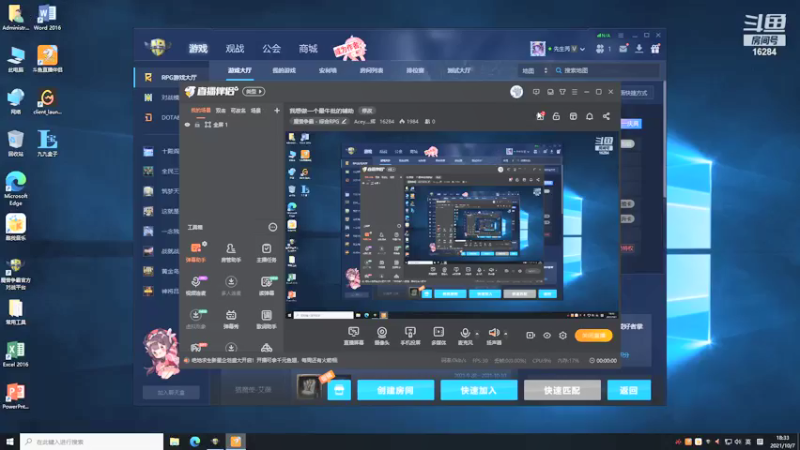
Task: Open the download icon in game platform
Action: pos(639,49)
